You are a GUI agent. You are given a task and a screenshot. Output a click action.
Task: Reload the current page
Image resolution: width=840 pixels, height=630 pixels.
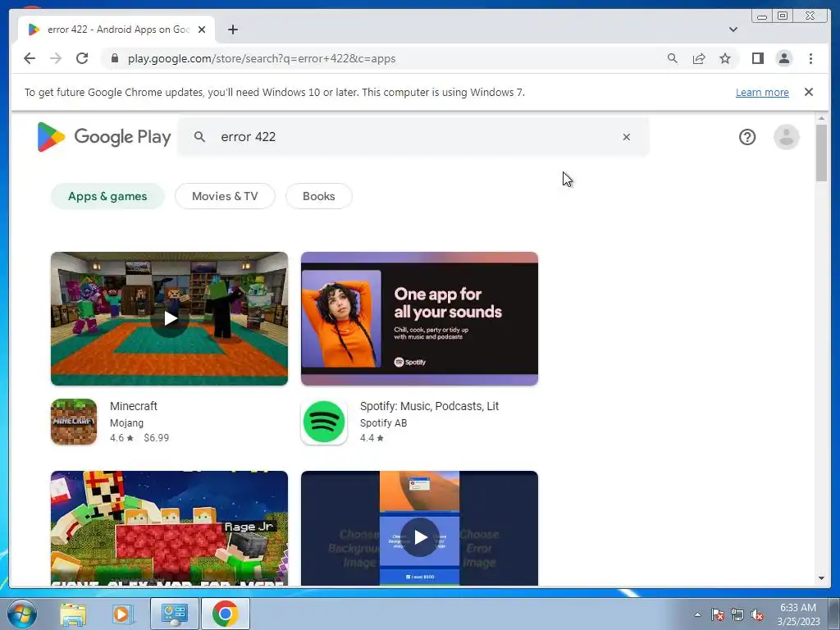pos(82,58)
